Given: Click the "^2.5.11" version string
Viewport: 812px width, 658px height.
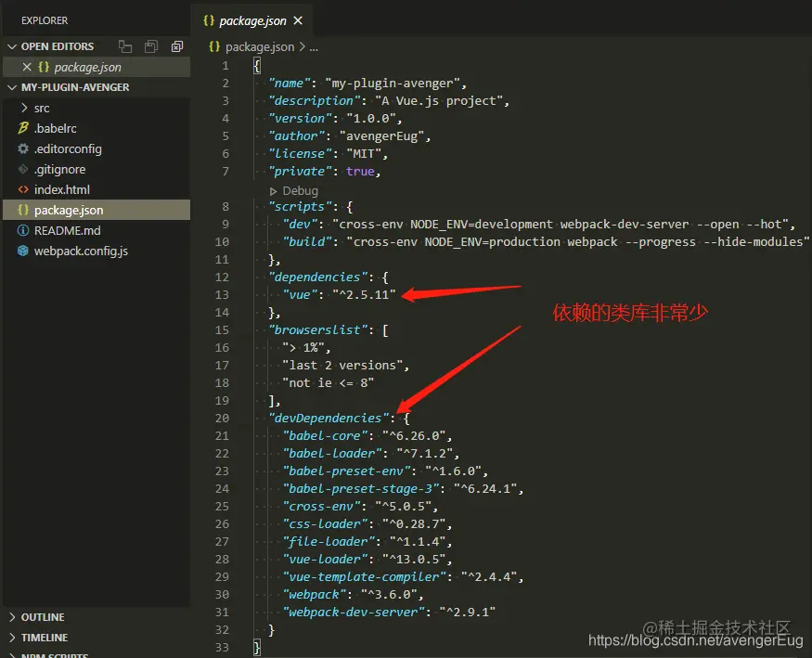Looking at the screenshot, I should point(364,294).
